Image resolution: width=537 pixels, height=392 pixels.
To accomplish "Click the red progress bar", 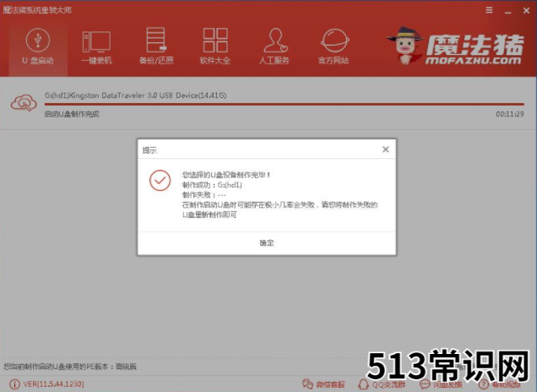I will pyautogui.click(x=284, y=104).
